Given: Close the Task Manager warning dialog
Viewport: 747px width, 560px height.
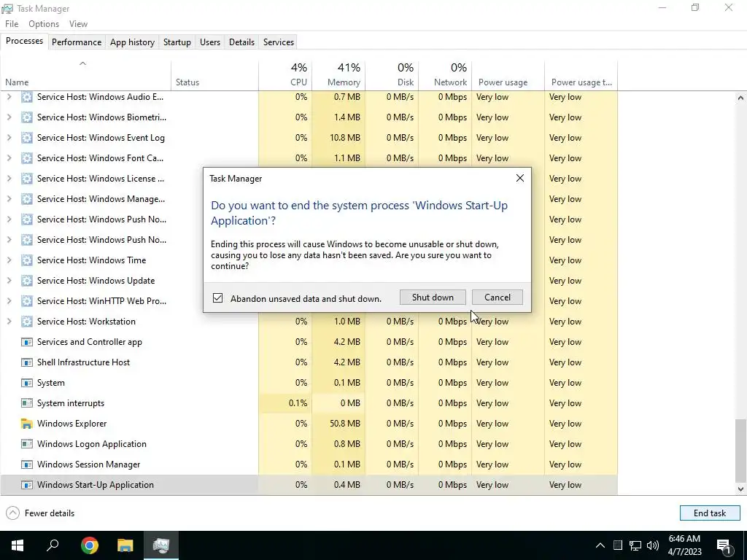Looking at the screenshot, I should click(x=519, y=178).
